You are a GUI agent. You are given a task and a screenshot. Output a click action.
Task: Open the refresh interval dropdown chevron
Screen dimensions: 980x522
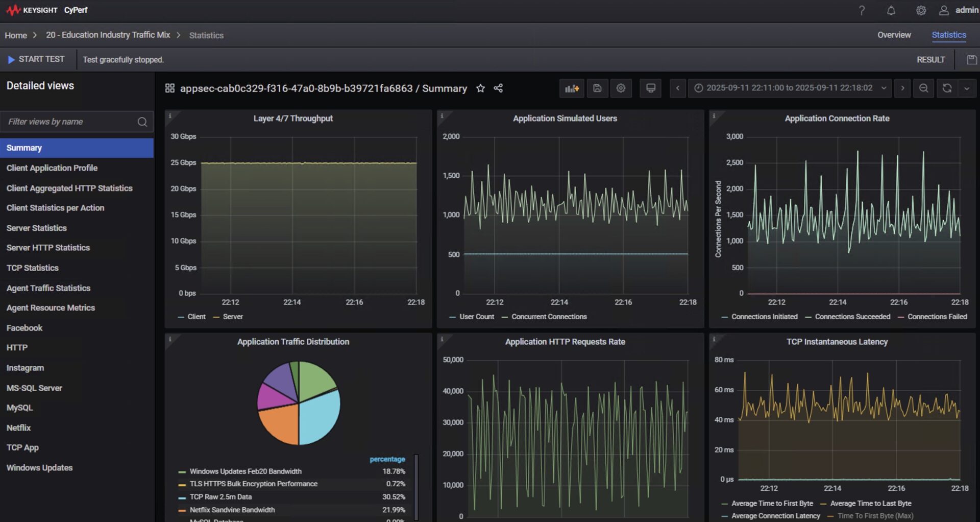point(966,88)
